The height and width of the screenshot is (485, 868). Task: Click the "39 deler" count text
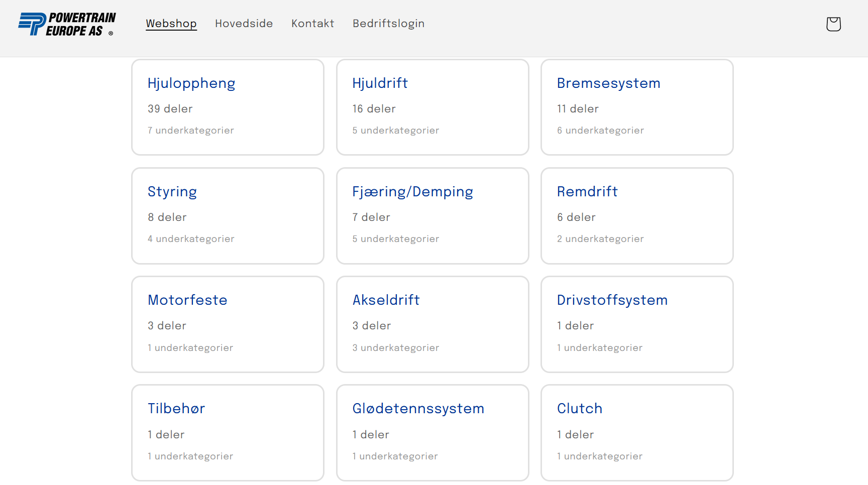(x=170, y=109)
